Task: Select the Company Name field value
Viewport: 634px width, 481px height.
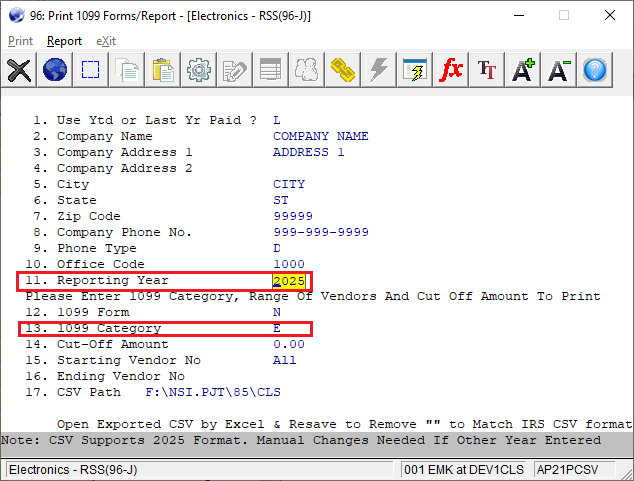Action: tap(320, 136)
